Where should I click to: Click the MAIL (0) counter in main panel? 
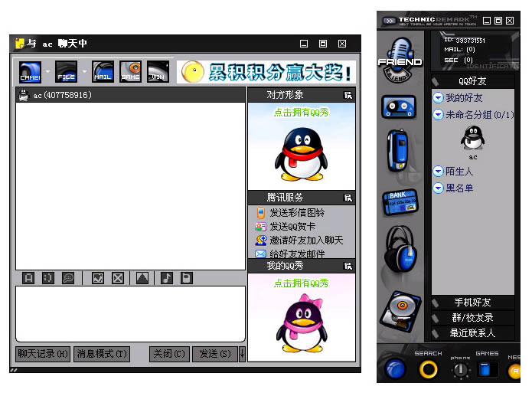click(x=459, y=50)
